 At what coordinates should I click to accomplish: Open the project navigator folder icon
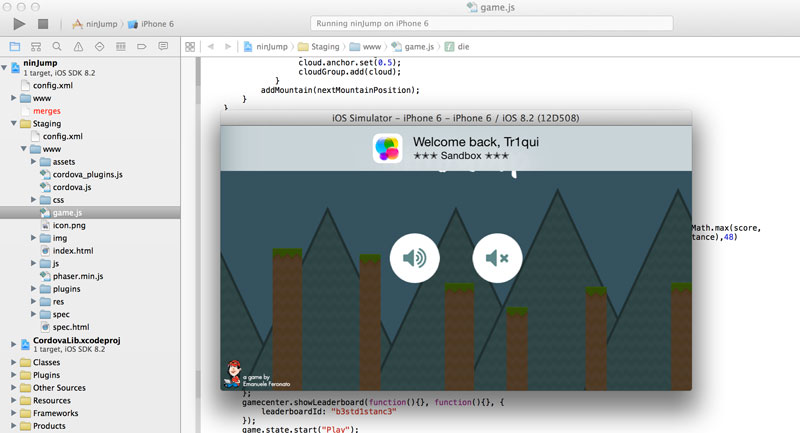tap(14, 46)
